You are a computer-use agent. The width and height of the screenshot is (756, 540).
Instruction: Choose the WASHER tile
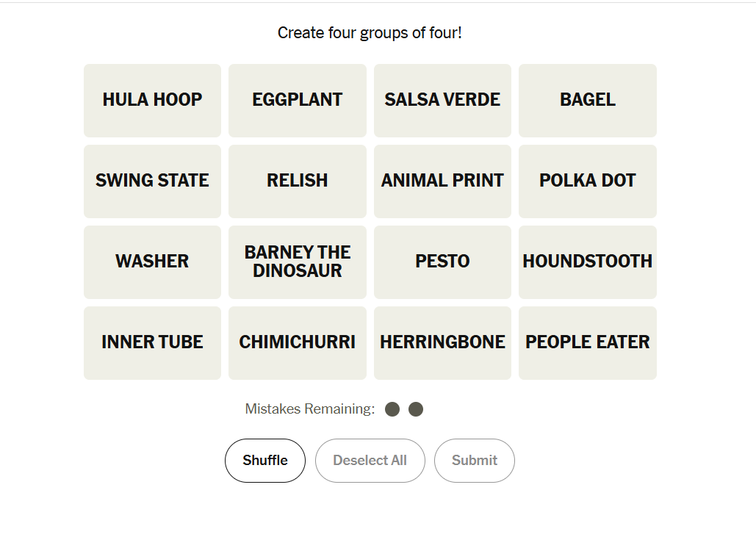(x=152, y=262)
